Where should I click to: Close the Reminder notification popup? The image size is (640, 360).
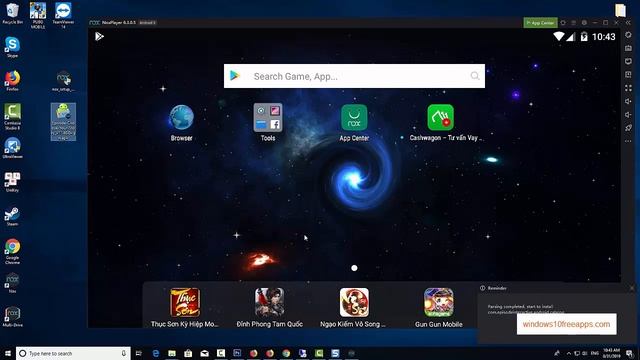[632, 288]
